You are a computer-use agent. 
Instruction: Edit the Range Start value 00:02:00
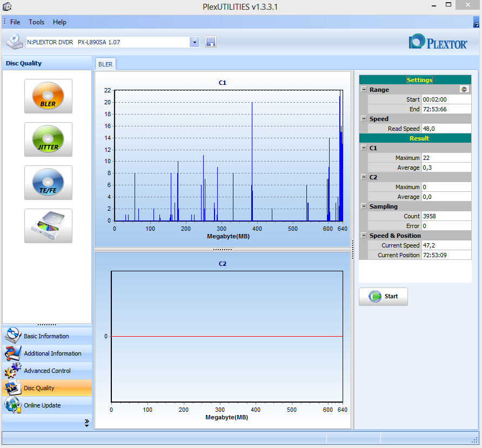(446, 99)
